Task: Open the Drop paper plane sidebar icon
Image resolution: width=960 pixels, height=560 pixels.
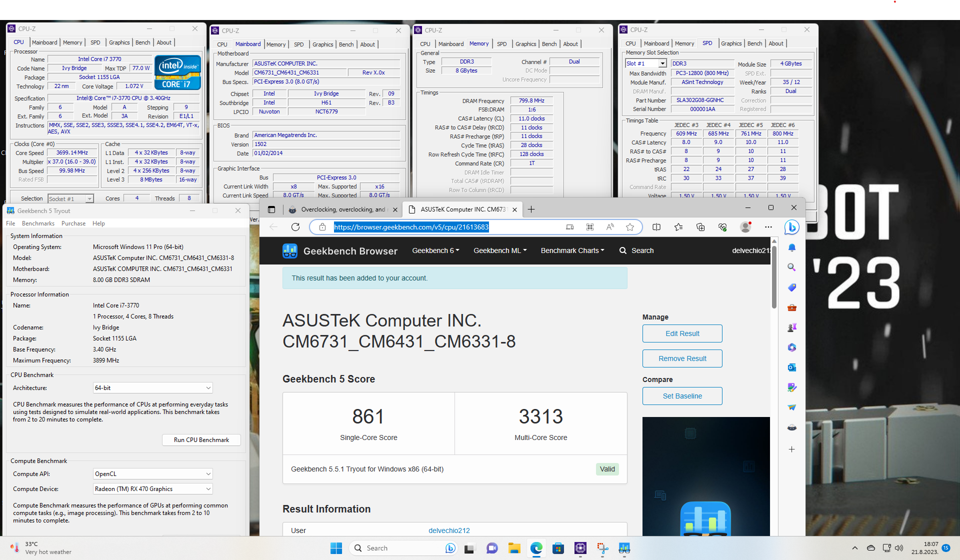Action: pyautogui.click(x=791, y=407)
